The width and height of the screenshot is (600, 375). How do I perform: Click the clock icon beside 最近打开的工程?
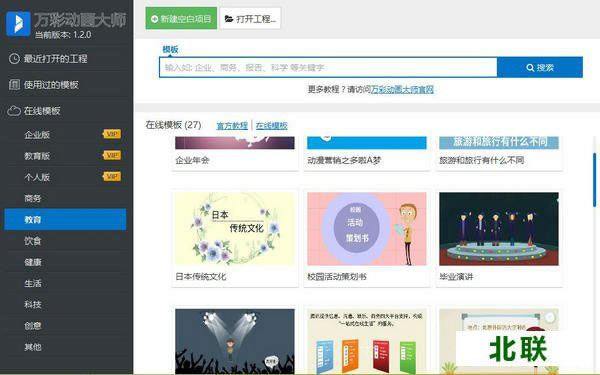pyautogui.click(x=14, y=59)
